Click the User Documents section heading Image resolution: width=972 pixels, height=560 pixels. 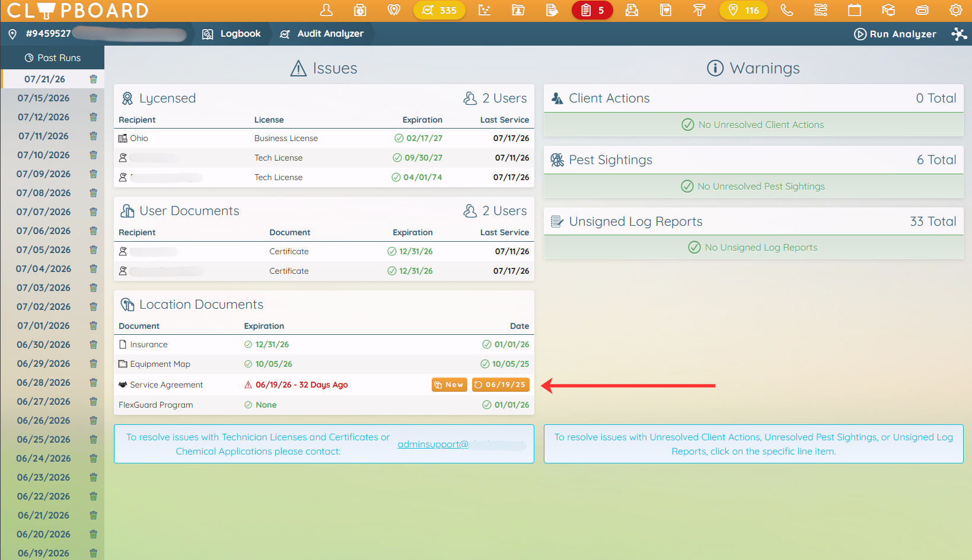(189, 211)
